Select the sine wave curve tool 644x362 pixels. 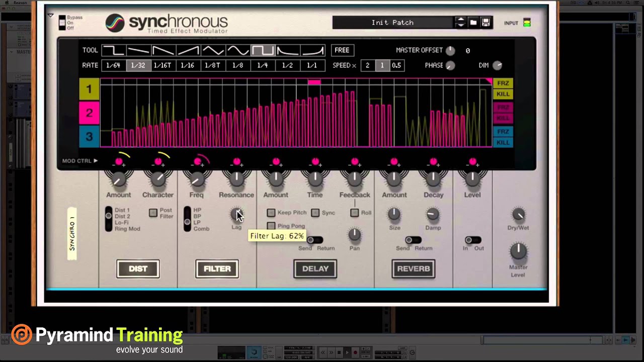click(238, 50)
